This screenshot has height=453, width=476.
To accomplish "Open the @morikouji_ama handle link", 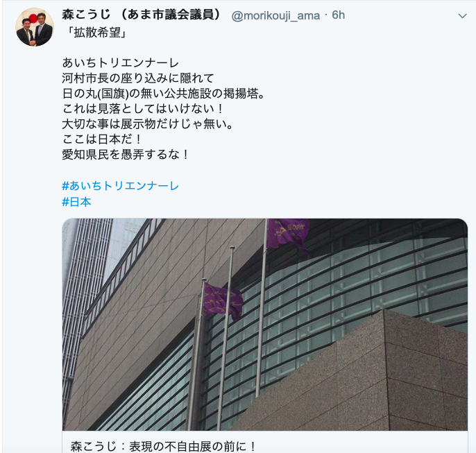I will 275,15.
